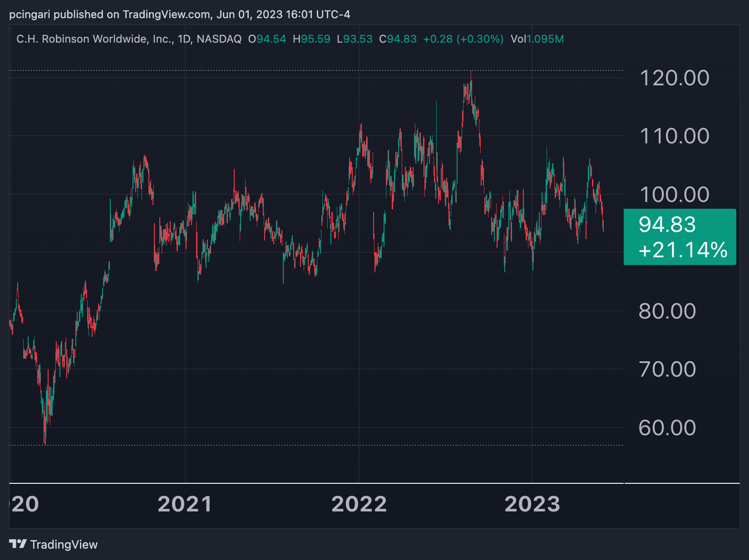Click the green 94.83 last price tag

coord(680,237)
